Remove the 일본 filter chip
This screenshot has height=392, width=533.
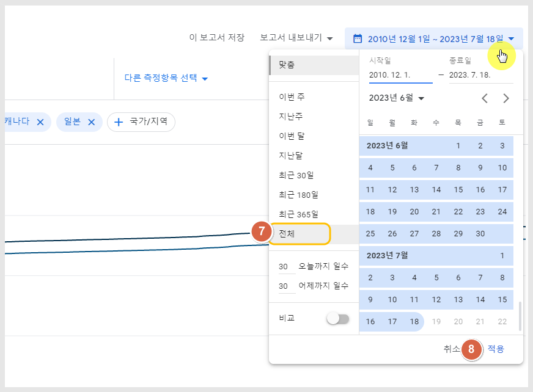tap(92, 122)
